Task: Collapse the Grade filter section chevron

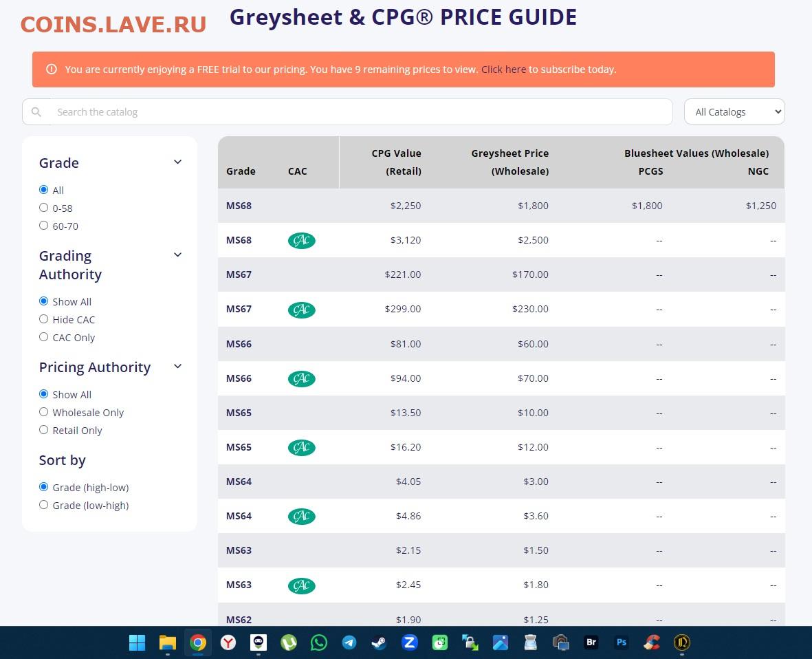Action: point(177,162)
